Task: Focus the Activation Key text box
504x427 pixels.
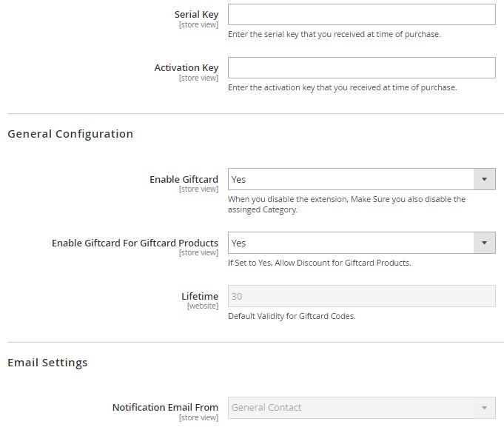Action: [361, 68]
